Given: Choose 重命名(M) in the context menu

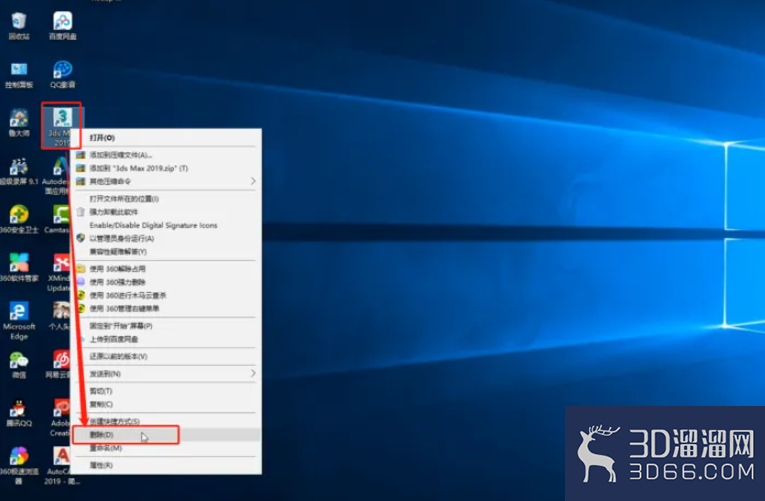Looking at the screenshot, I should 166,447.
